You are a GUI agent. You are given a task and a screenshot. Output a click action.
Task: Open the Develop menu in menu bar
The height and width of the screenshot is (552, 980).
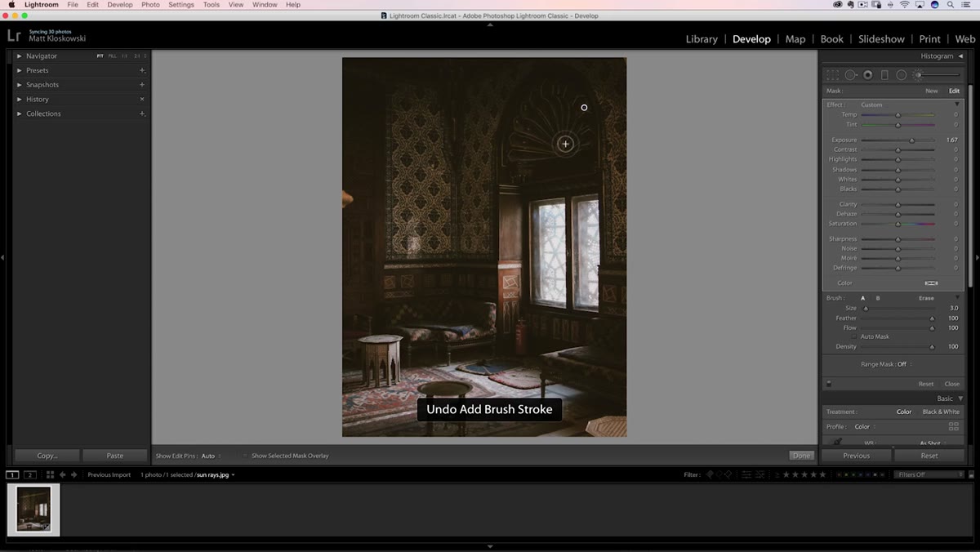click(x=120, y=5)
